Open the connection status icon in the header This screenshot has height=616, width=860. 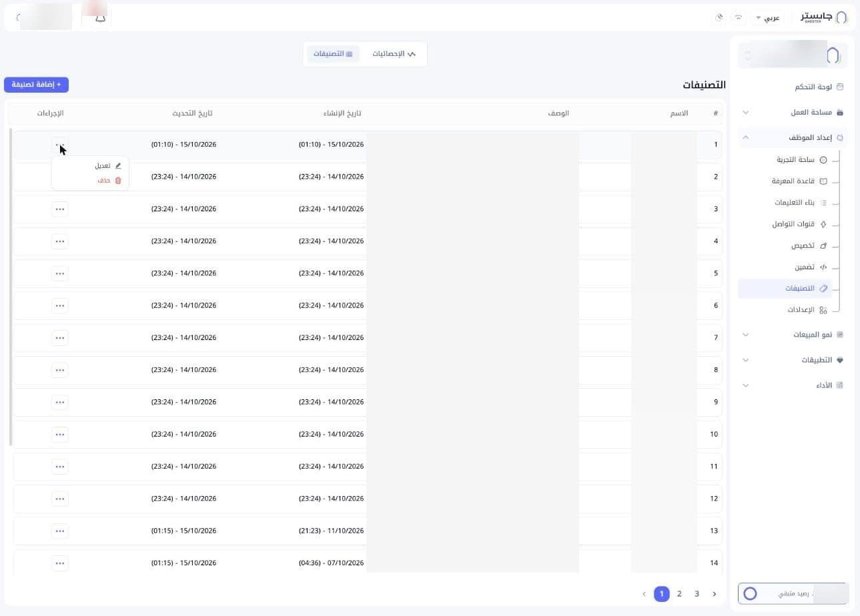739,17
